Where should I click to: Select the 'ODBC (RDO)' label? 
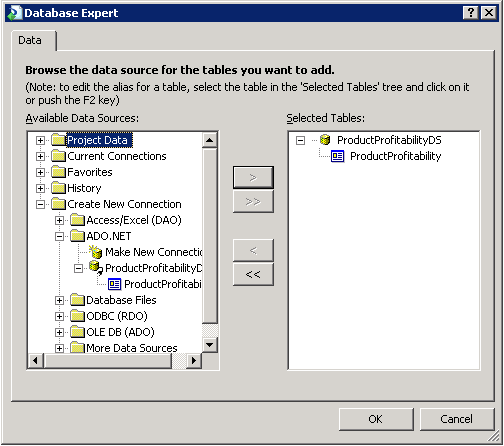click(117, 316)
